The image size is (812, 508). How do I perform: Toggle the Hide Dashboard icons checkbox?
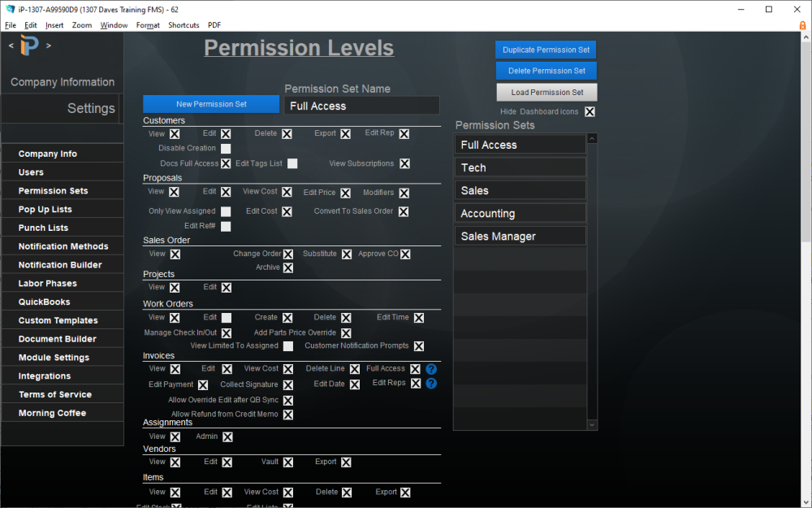tap(589, 111)
